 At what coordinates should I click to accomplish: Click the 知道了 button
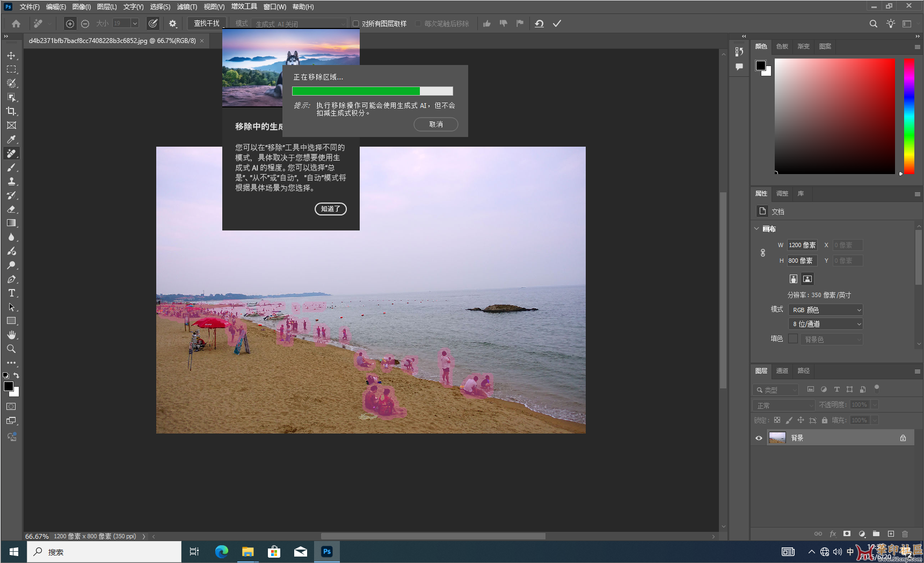331,209
